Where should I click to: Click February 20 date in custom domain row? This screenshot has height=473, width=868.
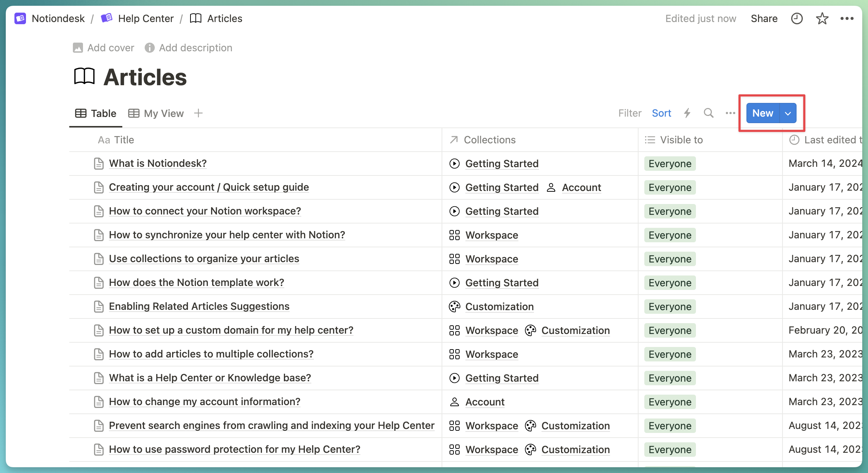pos(825,330)
